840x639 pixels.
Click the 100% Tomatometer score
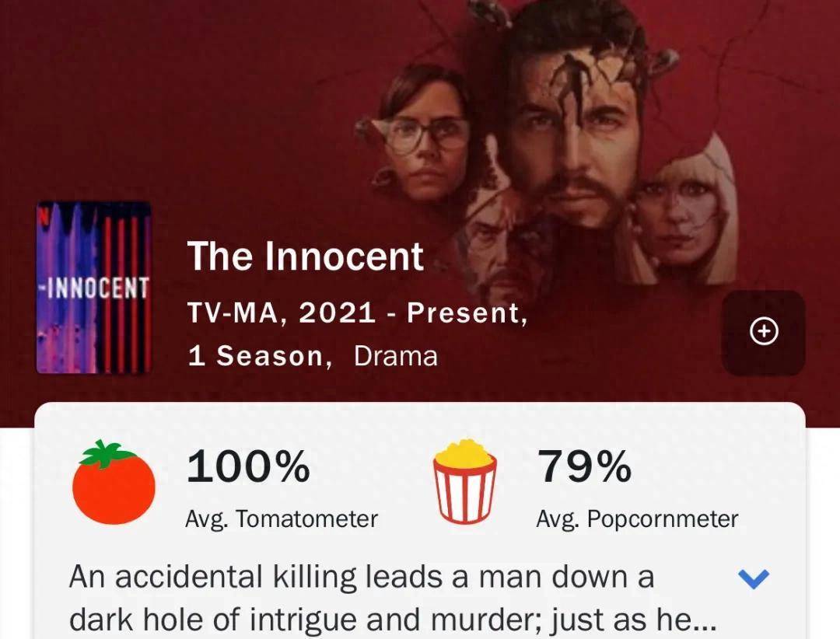click(x=248, y=466)
